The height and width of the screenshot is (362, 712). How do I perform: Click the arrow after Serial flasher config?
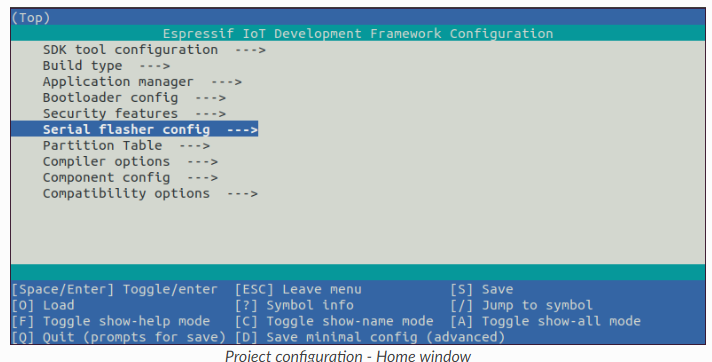242,130
